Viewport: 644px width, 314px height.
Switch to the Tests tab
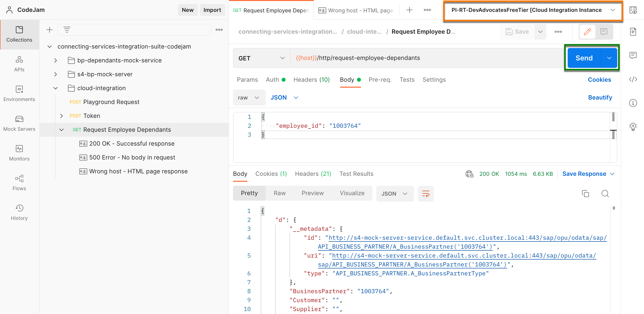407,79
